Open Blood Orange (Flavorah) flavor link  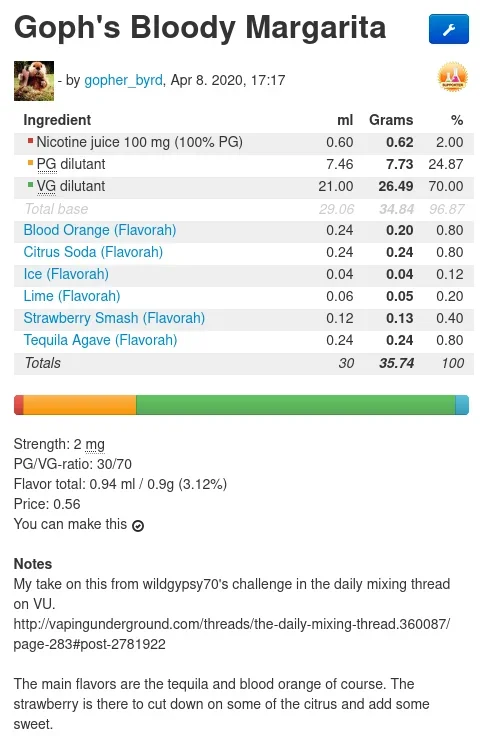(x=100, y=230)
